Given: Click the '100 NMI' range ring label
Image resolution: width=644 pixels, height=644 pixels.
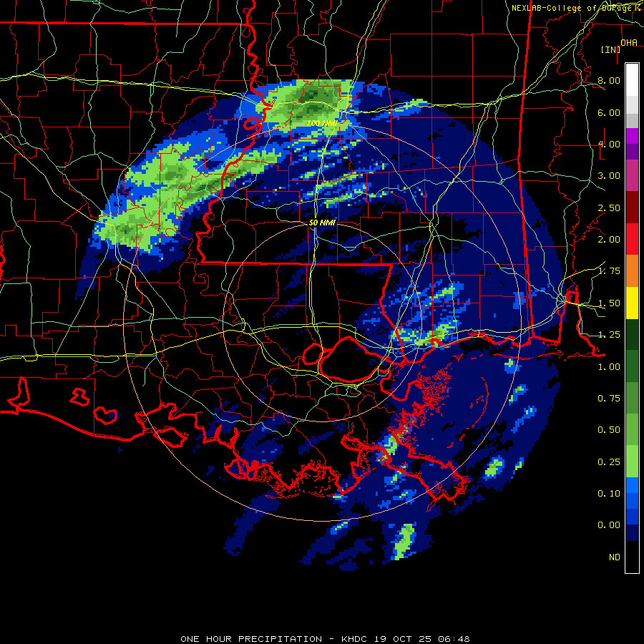Looking at the screenshot, I should click(x=321, y=123).
